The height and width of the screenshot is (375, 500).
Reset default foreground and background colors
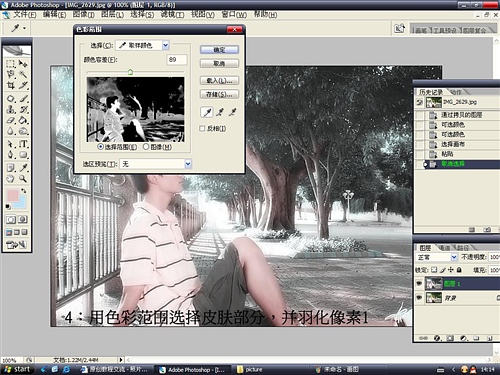tap(8, 207)
